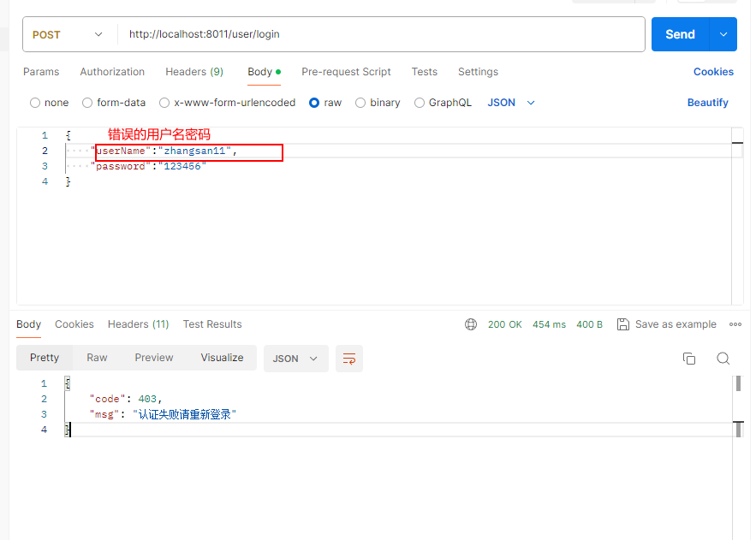
Task: Open the JSON language selector in request body
Action: pyautogui.click(x=510, y=102)
